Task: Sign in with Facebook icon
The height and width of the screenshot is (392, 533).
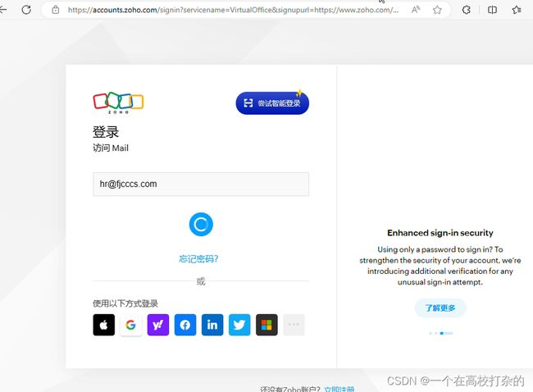Action: pyautogui.click(x=185, y=325)
